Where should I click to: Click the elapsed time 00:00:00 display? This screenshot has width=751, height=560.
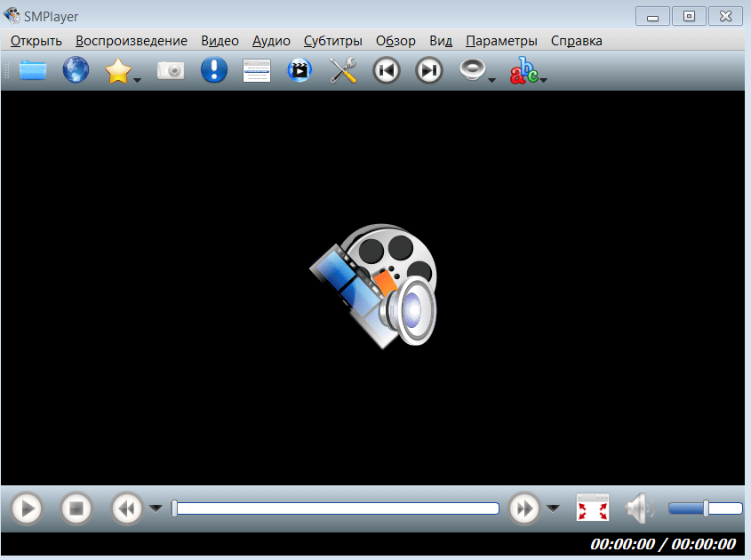point(622,544)
